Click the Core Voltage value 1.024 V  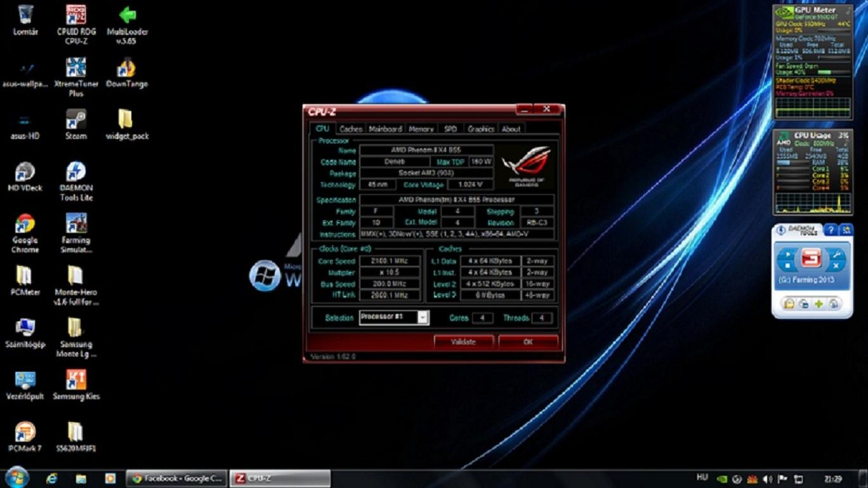tap(470, 185)
